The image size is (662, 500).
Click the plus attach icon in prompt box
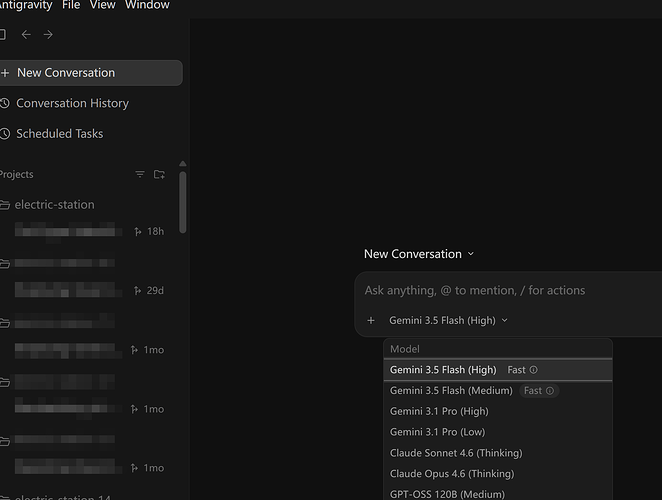click(371, 321)
